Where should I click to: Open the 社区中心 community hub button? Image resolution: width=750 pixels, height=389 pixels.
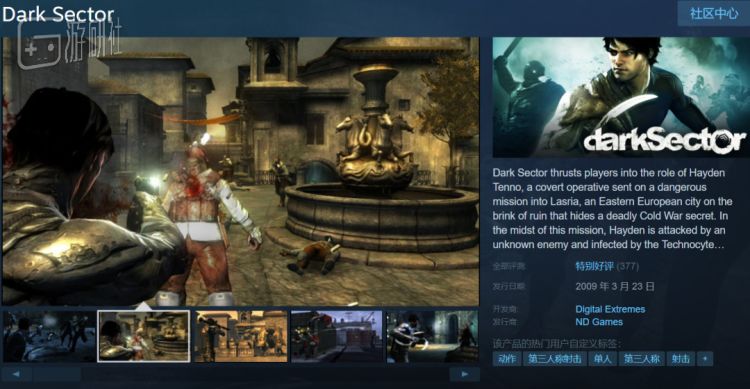point(714,13)
